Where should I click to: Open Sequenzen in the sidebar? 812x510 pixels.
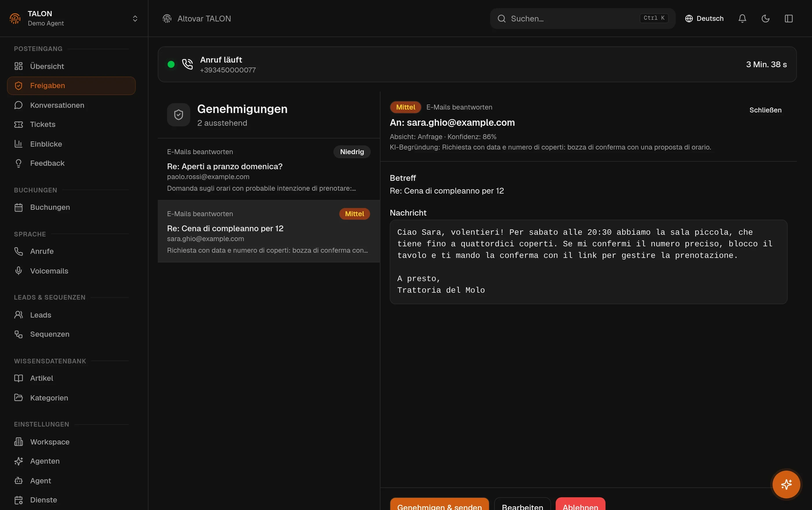[x=71, y=334]
